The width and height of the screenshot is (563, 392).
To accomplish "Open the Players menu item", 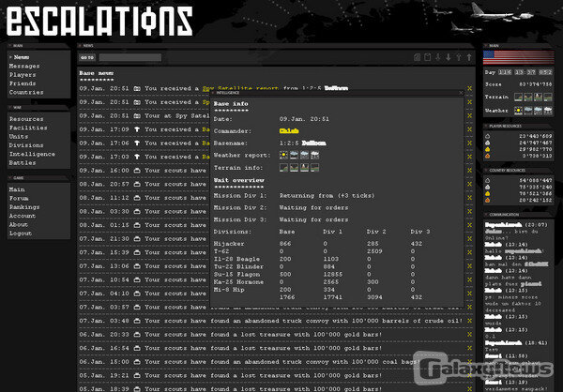I will click(x=23, y=75).
